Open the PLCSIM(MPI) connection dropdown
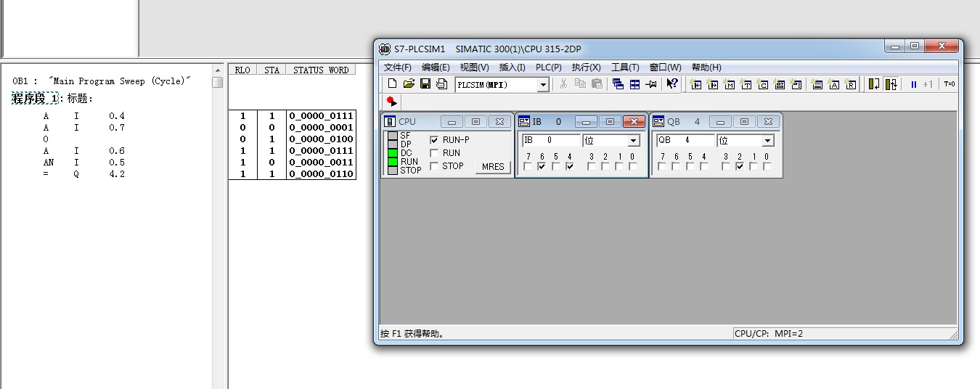The height and width of the screenshot is (389, 980). (542, 85)
